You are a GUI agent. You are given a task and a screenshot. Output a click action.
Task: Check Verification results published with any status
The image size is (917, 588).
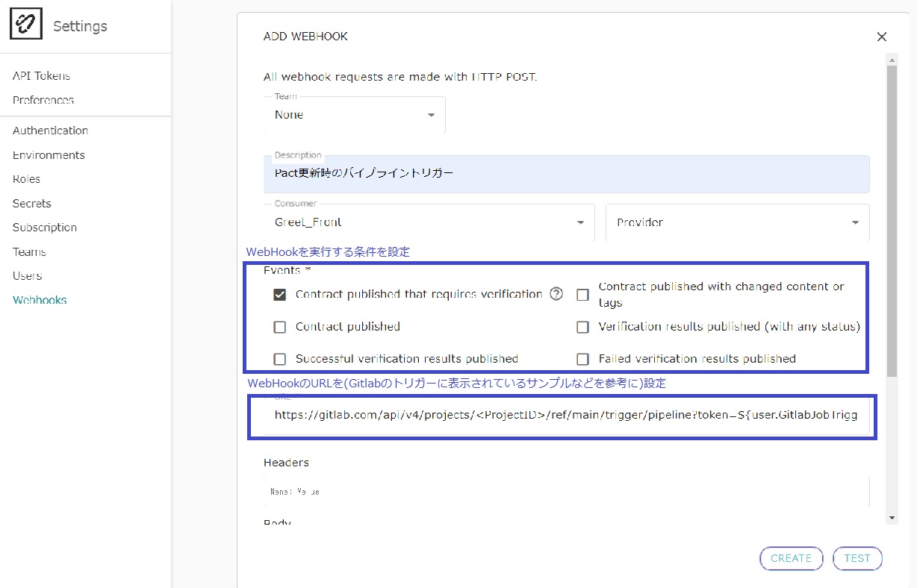tap(582, 327)
